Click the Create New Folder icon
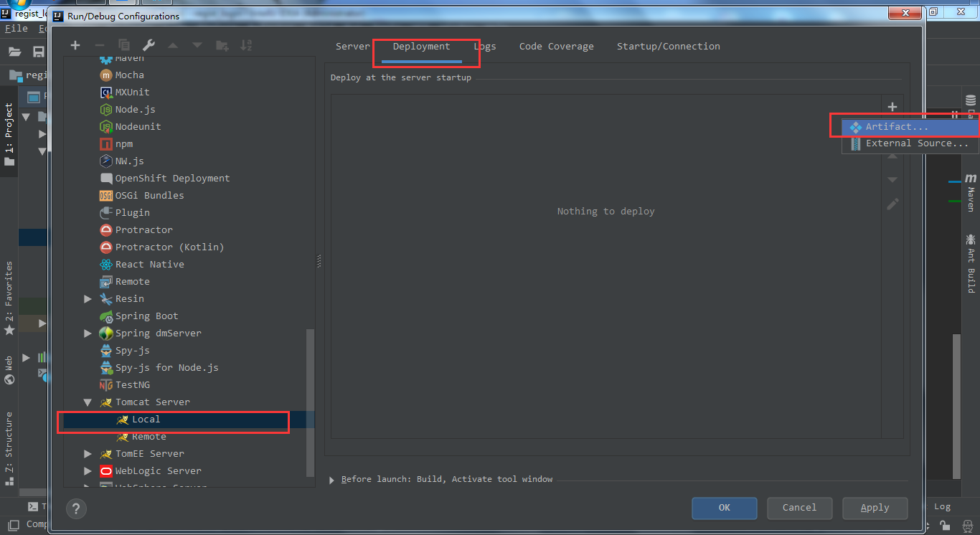The width and height of the screenshot is (980, 535). [x=222, y=45]
